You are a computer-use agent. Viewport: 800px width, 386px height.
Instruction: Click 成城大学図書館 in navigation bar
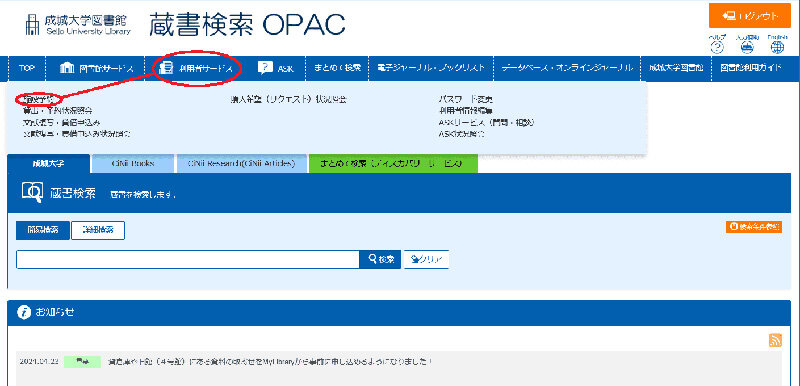pos(676,68)
